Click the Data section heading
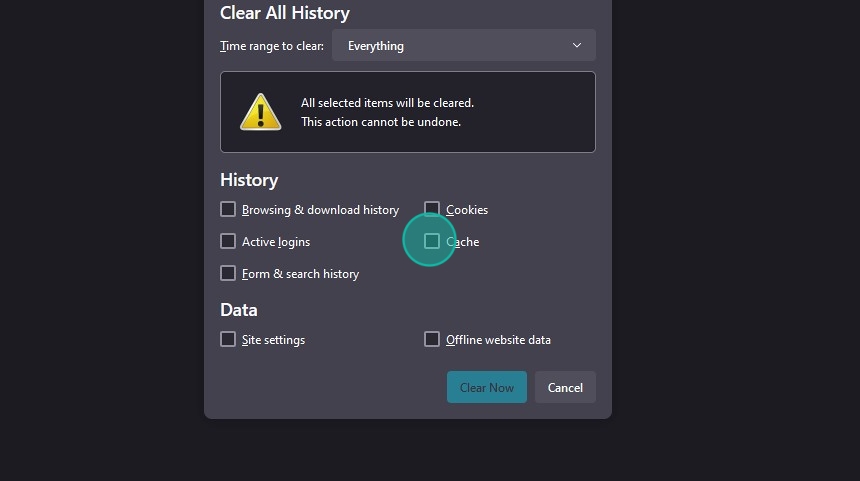Image resolution: width=860 pixels, height=481 pixels. click(239, 310)
